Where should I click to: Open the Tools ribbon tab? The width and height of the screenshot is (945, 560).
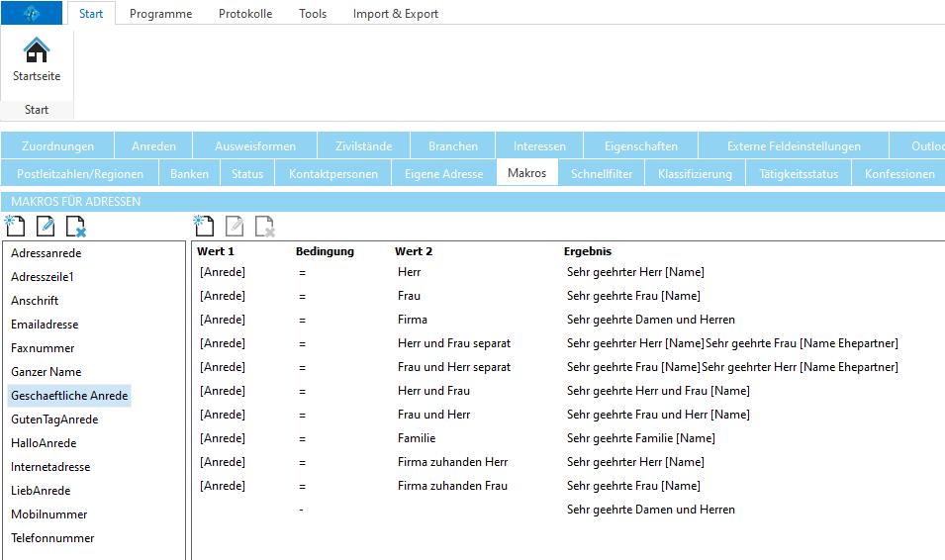point(313,14)
